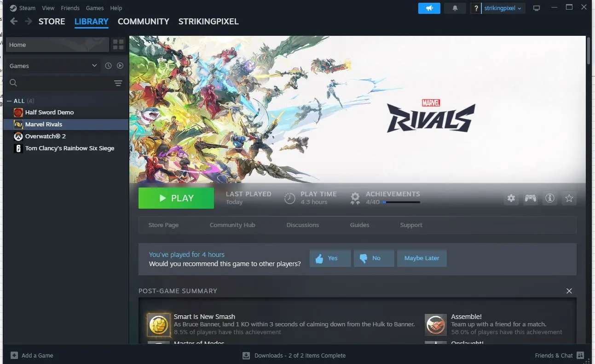Open the Support link
This screenshot has width=595, height=364.
(x=411, y=225)
